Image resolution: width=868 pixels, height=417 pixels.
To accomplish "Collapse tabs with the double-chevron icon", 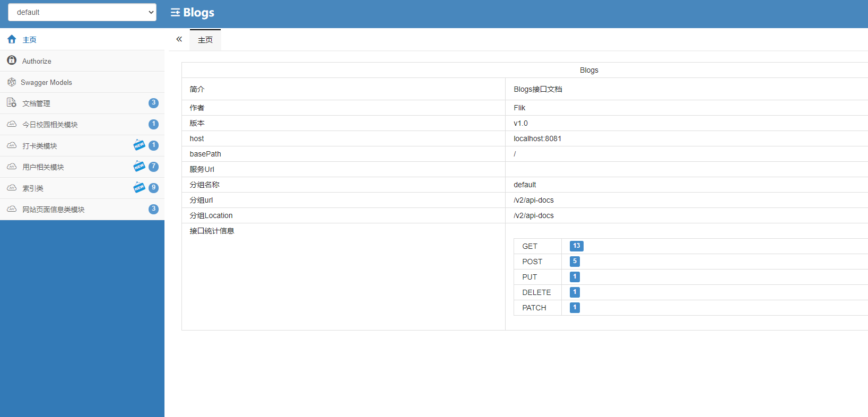I will coord(179,39).
